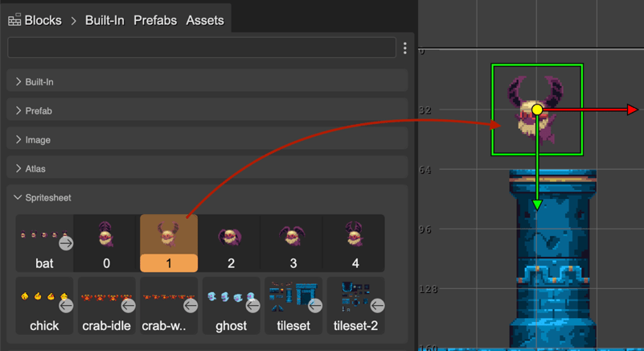Screen dimensions: 644x351
Task: Select the tileset-2 spritesheet
Action: [x=355, y=306]
